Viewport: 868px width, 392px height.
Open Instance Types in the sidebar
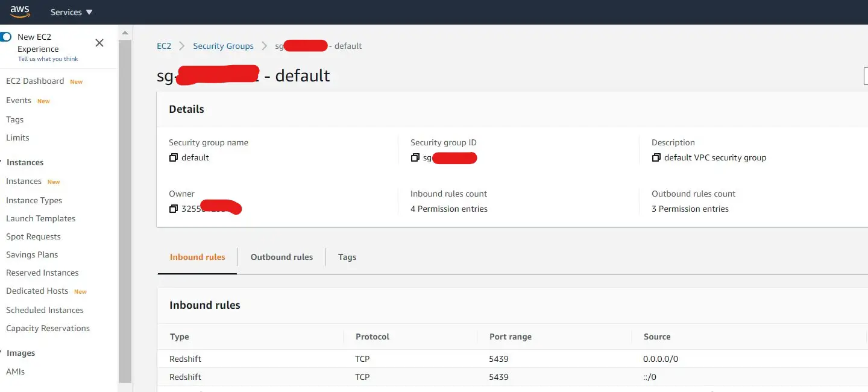(x=34, y=200)
